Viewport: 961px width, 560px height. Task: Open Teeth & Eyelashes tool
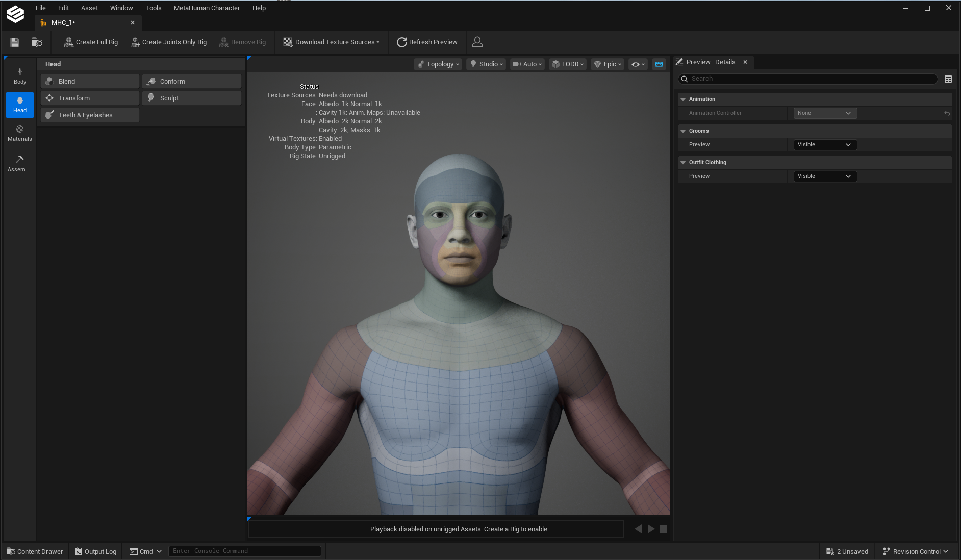pyautogui.click(x=90, y=115)
